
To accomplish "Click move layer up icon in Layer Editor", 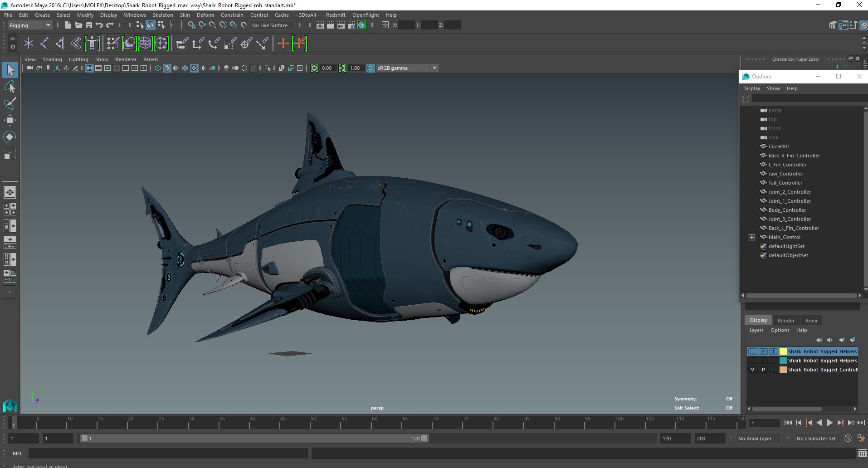I will click(819, 340).
